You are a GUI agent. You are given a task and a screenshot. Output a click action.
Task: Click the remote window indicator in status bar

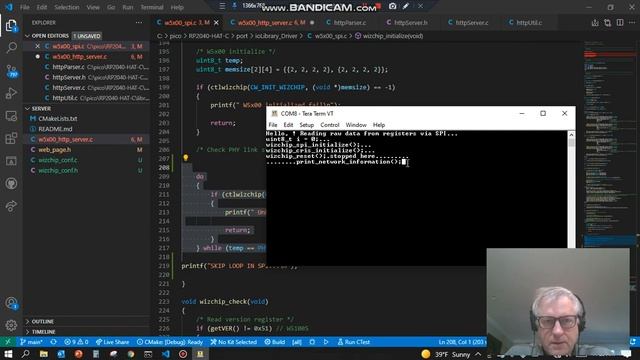[7, 342]
